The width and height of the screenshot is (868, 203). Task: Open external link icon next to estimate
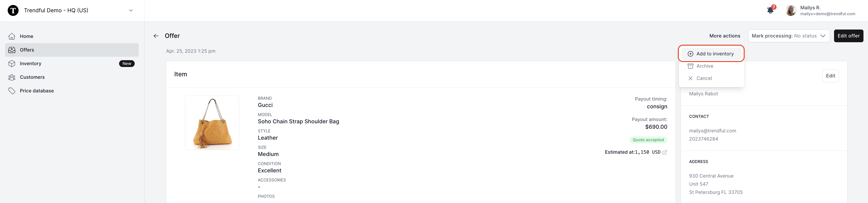[x=664, y=152]
